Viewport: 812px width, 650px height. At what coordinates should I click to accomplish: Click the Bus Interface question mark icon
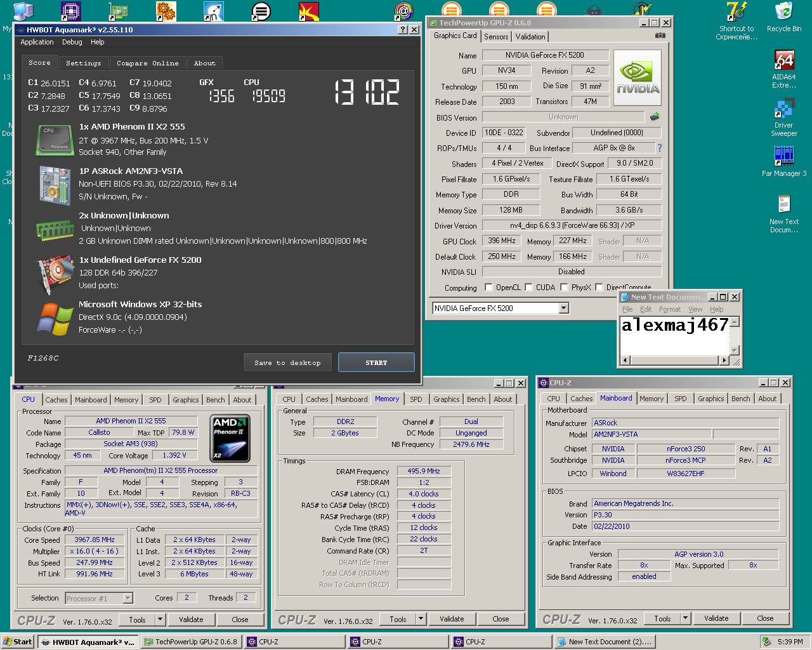[660, 148]
